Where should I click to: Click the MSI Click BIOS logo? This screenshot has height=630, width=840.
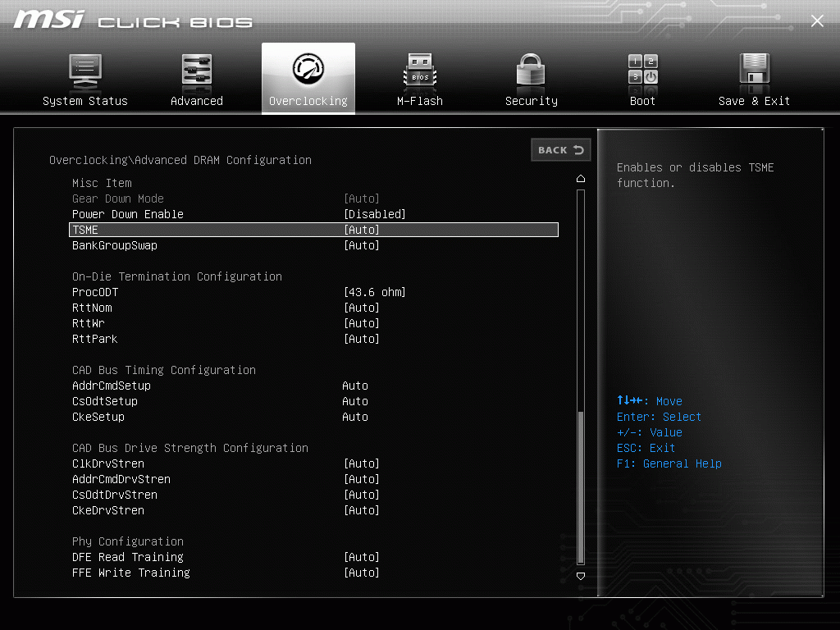[x=133, y=20]
